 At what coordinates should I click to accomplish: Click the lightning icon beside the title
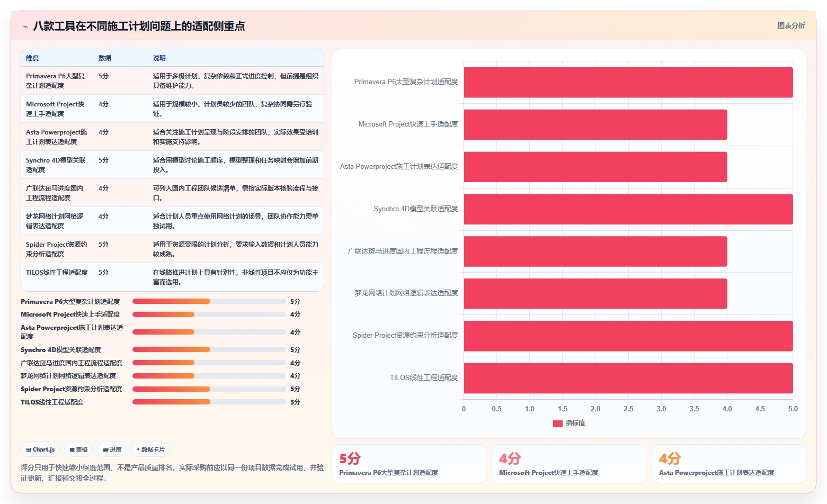[x=25, y=26]
